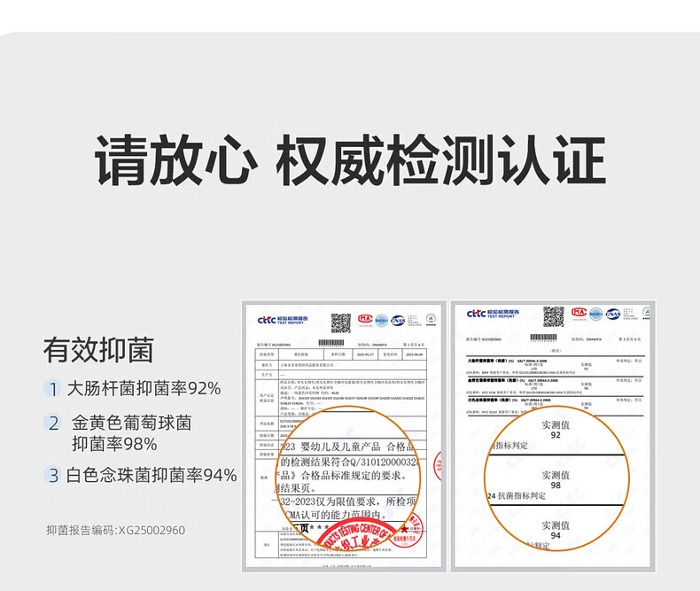Click report code 抑菌报告编码:XG25002960
This screenshot has width=700, height=591.
tap(115, 530)
